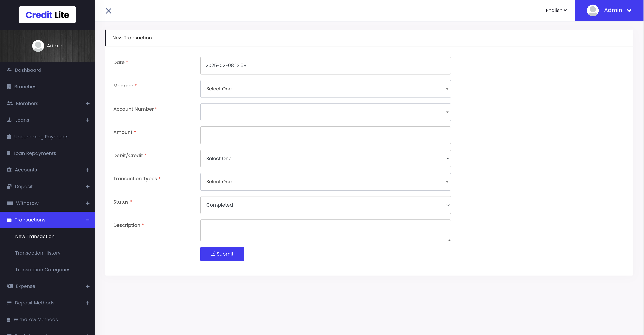Expand the Members submenu plus
This screenshot has width=644, height=335.
click(x=87, y=104)
